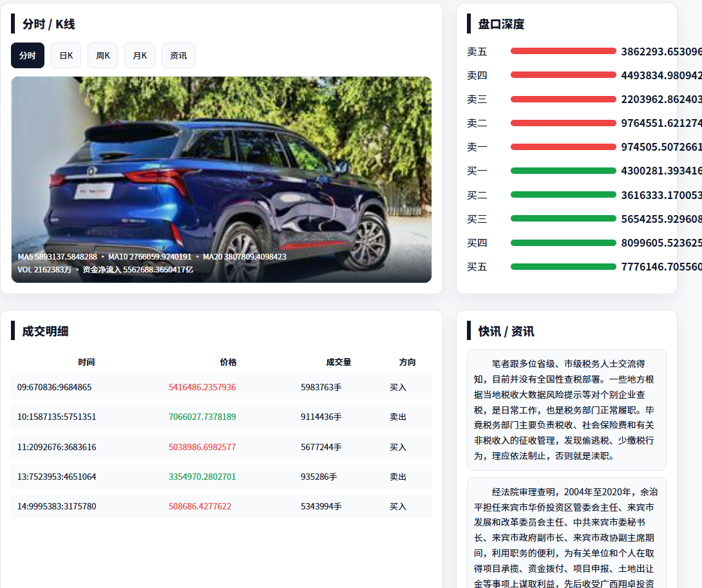Click the green 买一 depth bar
Viewport: 702px width, 588px height.
pyautogui.click(x=563, y=171)
